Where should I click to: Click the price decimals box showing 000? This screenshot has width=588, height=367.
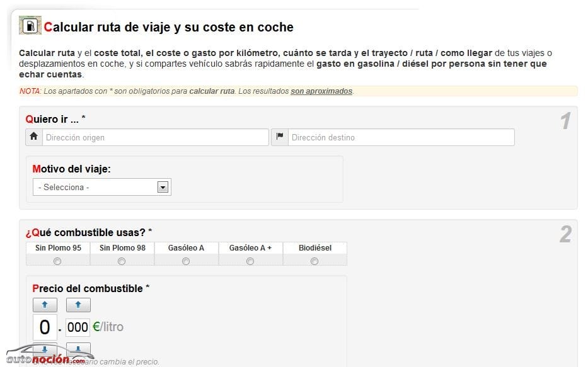point(78,327)
